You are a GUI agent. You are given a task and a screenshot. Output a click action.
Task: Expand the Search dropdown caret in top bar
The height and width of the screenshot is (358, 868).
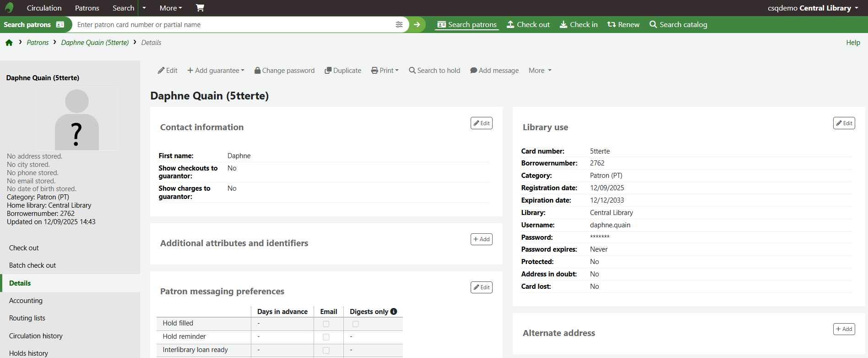coord(144,8)
